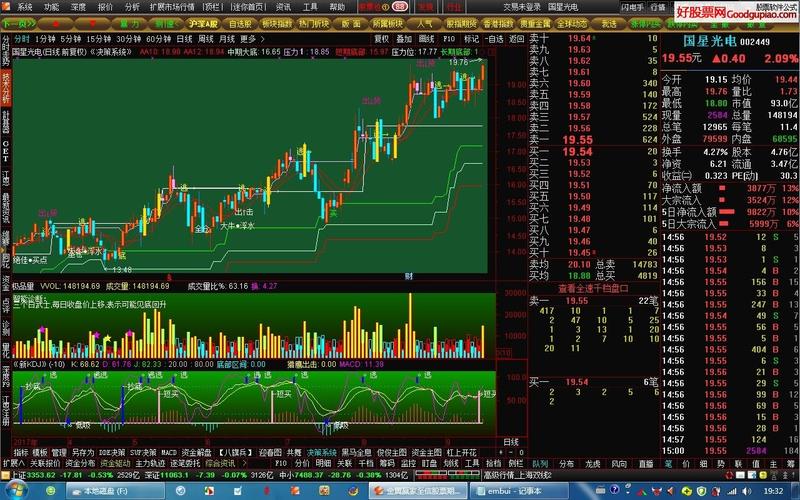Switch to 60分钟 chart period
Image resolution: width=800 pixels, height=500 pixels.
159,38
